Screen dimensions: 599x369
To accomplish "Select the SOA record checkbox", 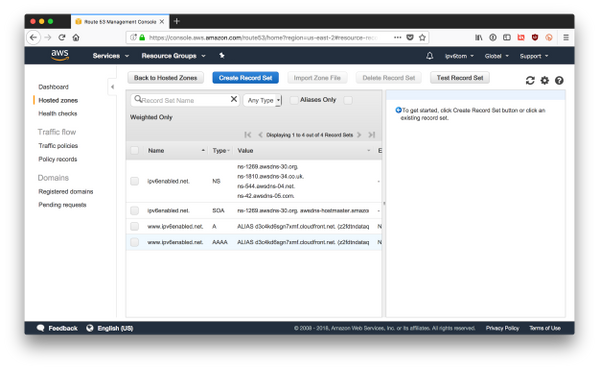I will pyautogui.click(x=134, y=210).
